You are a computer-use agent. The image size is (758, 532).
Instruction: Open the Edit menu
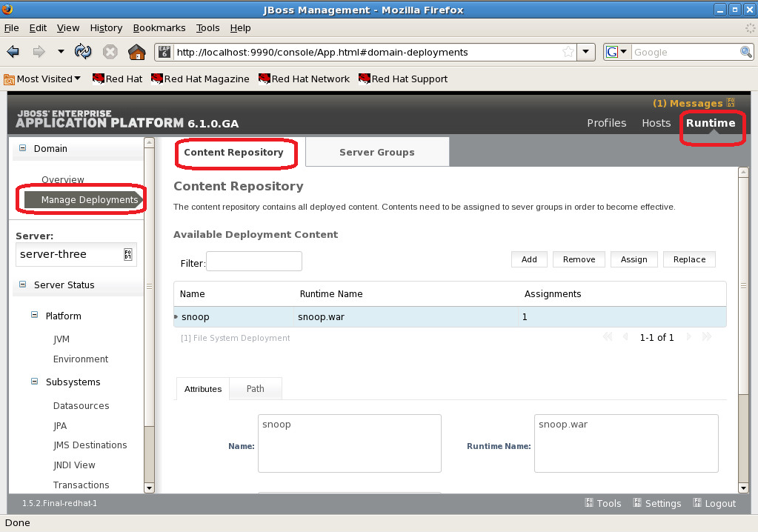(x=38, y=28)
